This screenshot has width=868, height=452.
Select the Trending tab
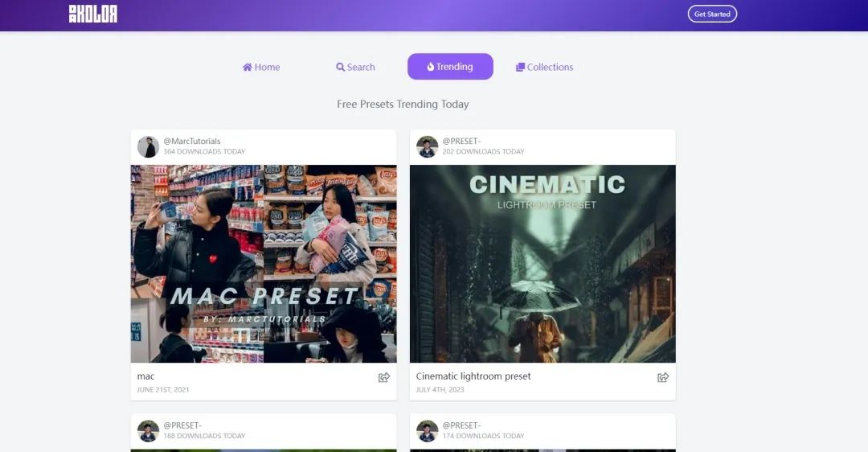(x=450, y=67)
